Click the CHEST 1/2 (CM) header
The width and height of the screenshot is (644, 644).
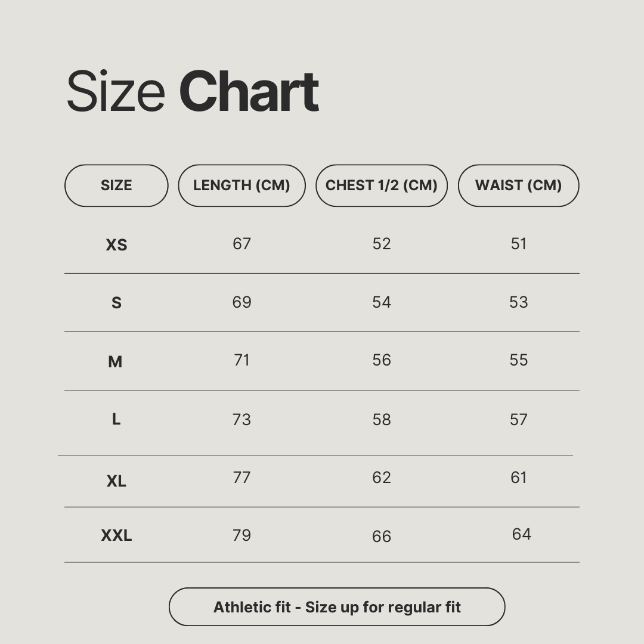(x=382, y=185)
